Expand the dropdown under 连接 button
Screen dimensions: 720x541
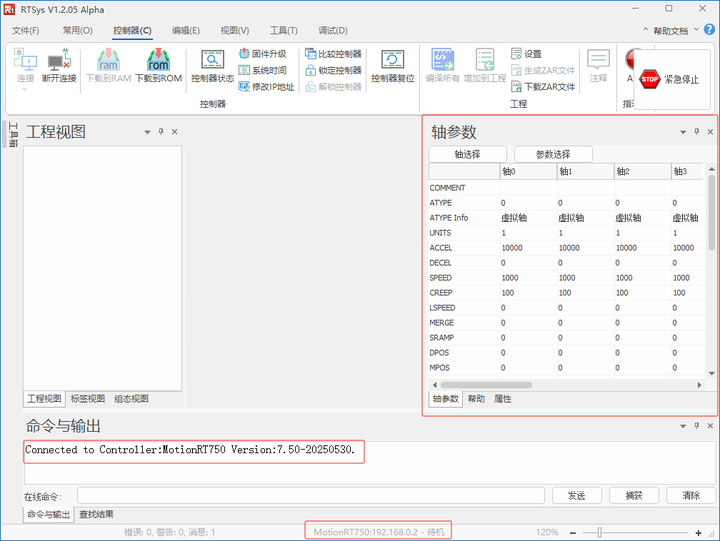(25, 89)
